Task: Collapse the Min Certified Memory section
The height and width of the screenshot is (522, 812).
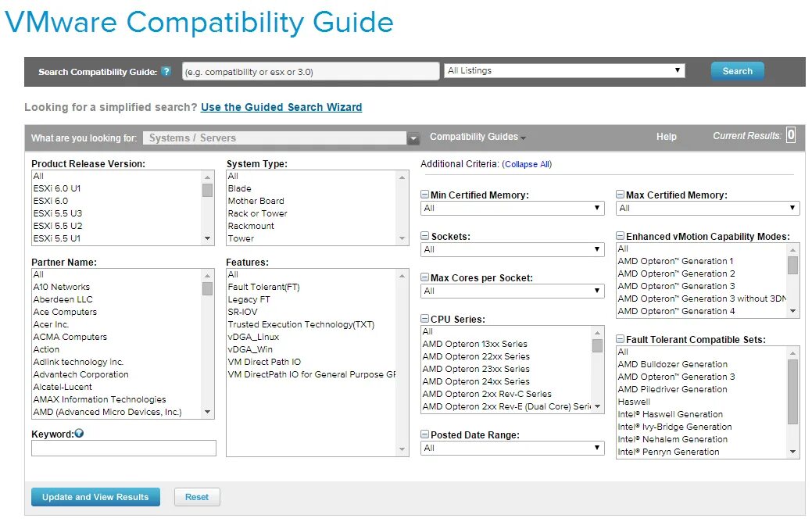Action: click(x=424, y=195)
